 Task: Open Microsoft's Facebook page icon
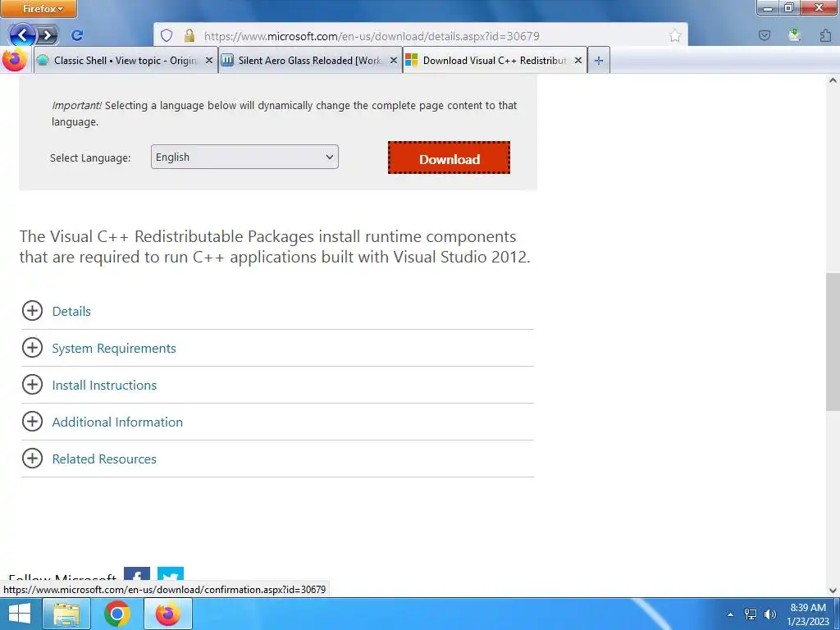137,574
